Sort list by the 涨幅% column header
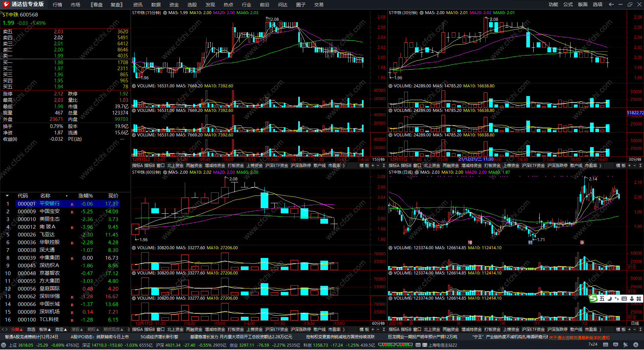 86,196
